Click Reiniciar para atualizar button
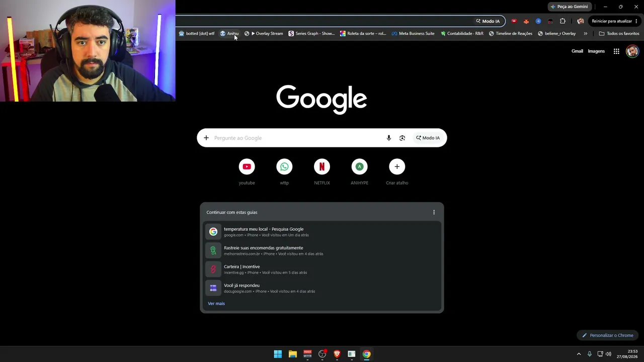 (x=614, y=21)
